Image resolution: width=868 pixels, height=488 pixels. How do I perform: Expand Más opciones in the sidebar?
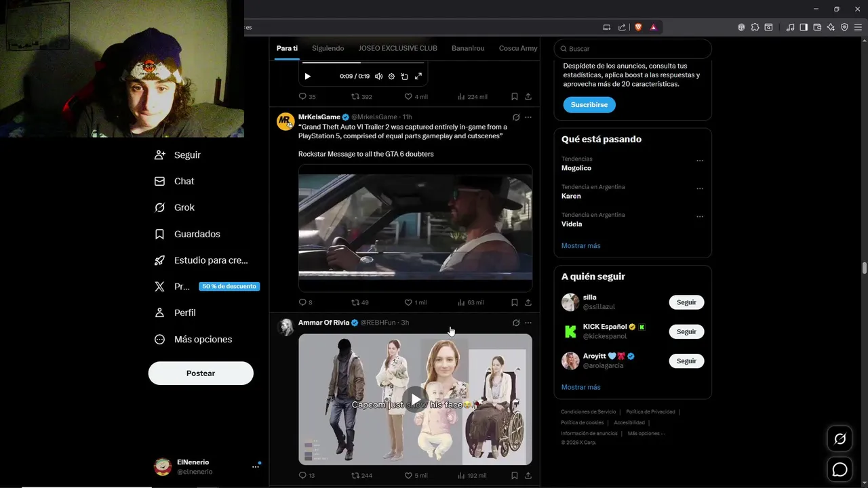193,339
